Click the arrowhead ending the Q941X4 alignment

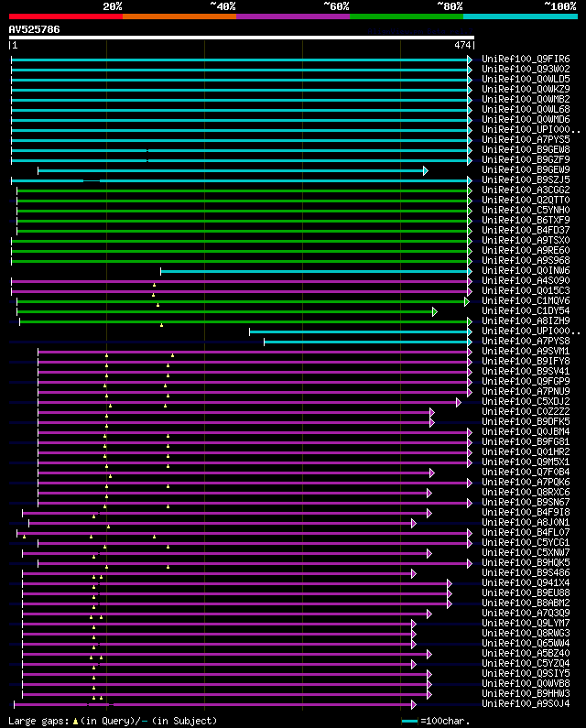450,584
